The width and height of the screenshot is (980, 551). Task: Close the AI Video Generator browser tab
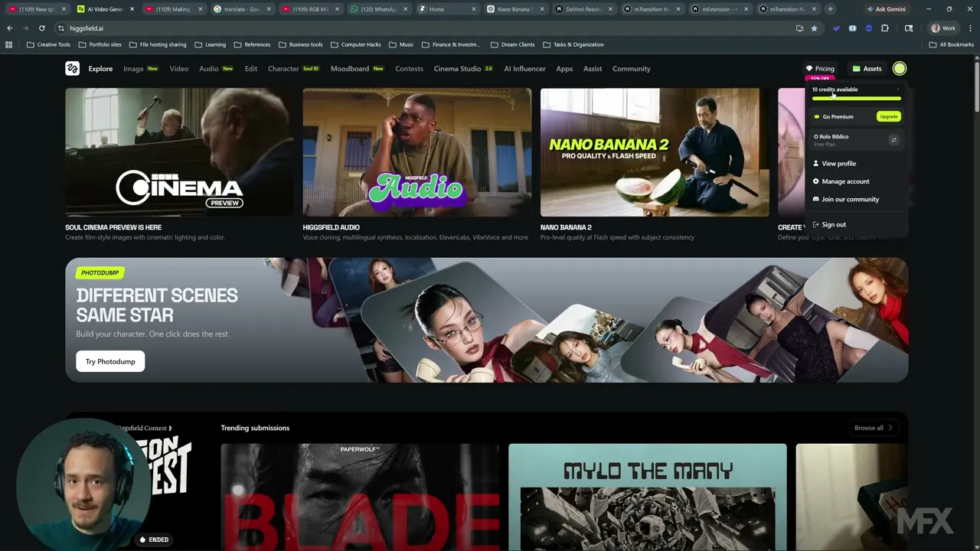coord(132,9)
